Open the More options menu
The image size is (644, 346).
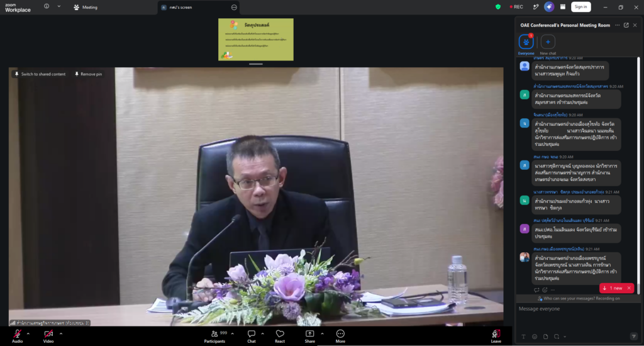click(340, 333)
